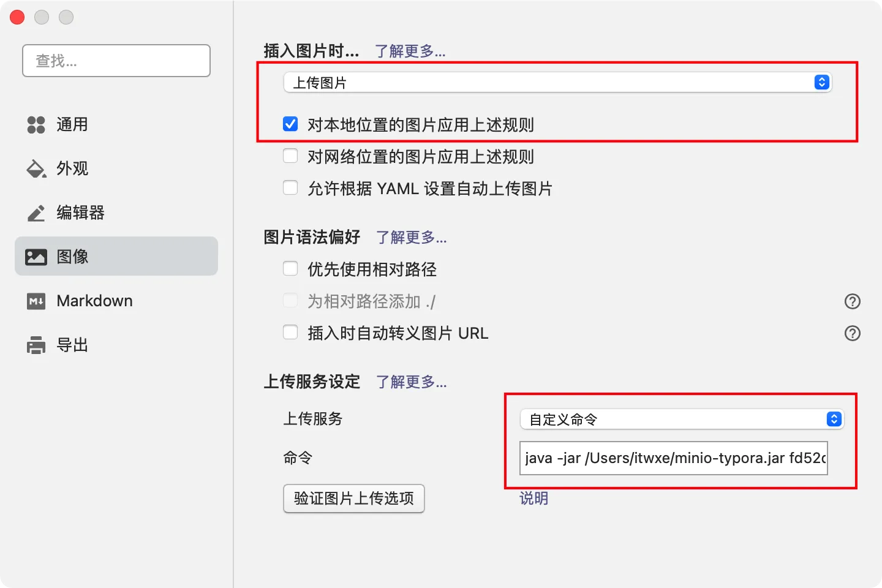Open the 通用 settings section
This screenshot has height=588, width=882.
(72, 125)
